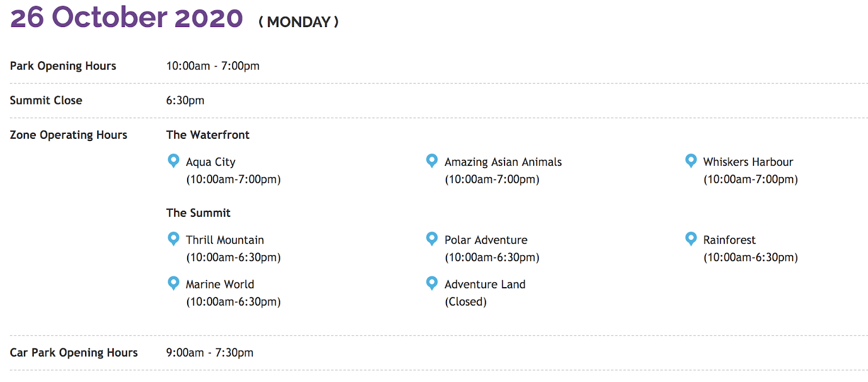The image size is (868, 382).
Task: Click the map pin beside Aqua City
Action: [x=174, y=161]
